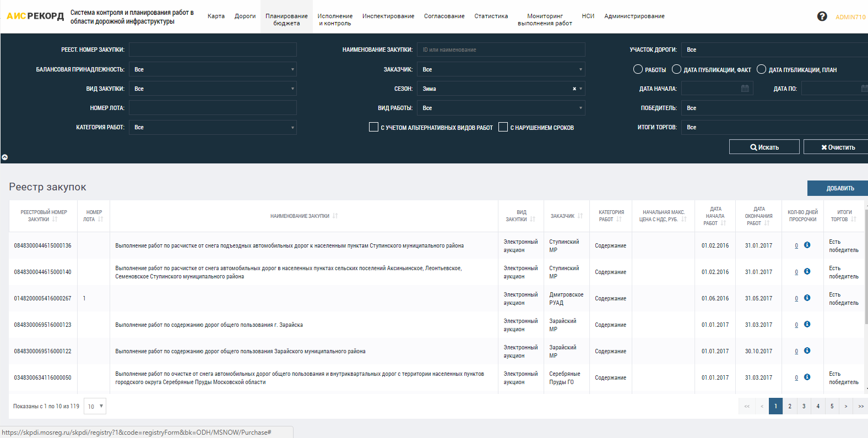Open КАТЕГОРИЯ РАБОТ filter dropdown

213,127
